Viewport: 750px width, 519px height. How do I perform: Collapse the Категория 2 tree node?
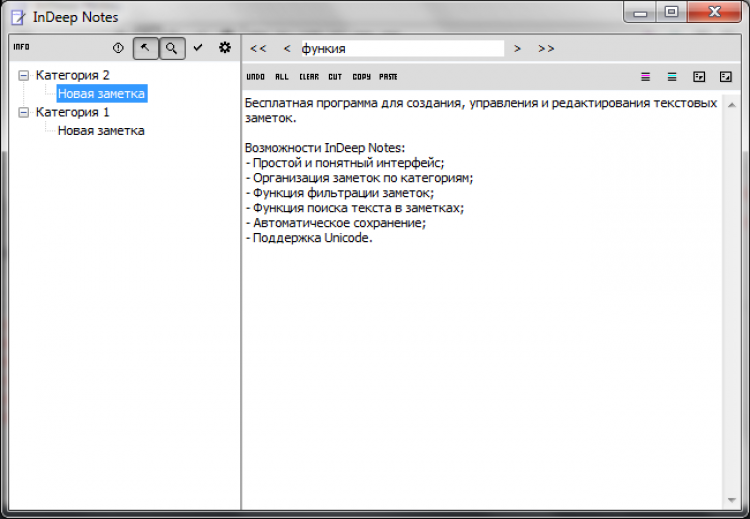[23, 75]
